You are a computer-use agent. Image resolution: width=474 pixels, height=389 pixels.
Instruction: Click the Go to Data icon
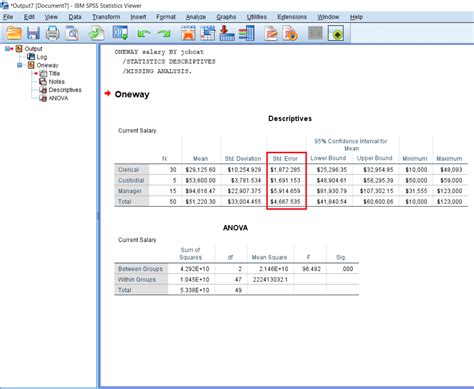188,34
